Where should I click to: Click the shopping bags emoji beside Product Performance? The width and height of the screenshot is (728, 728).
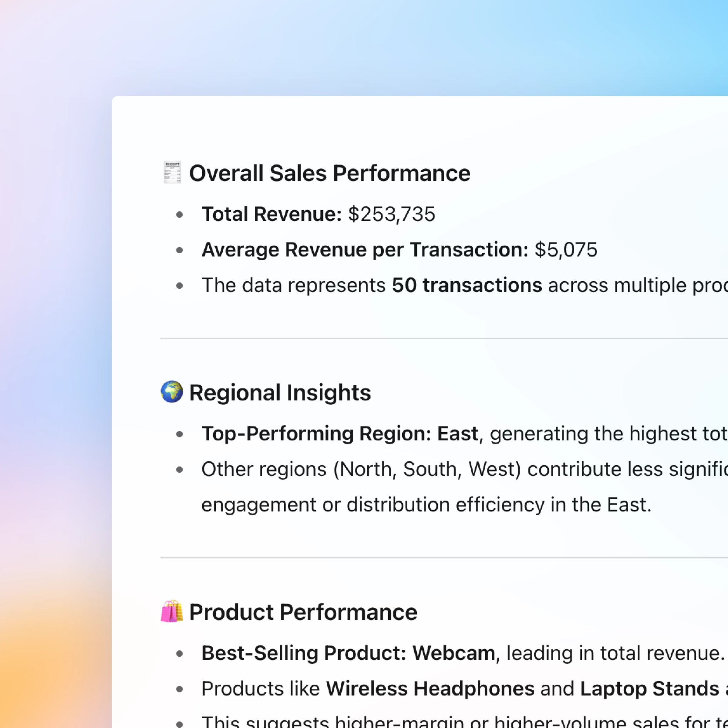point(172,611)
